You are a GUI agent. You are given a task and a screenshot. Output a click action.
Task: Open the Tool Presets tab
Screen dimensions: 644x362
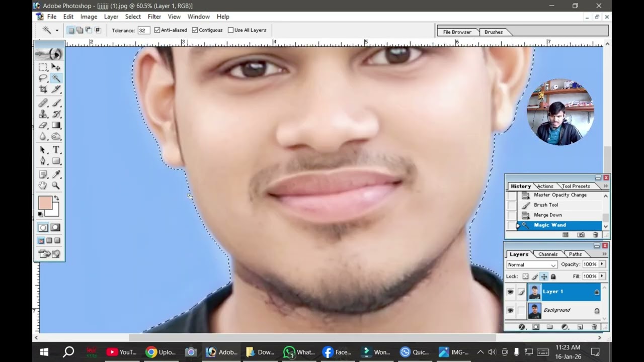[x=576, y=187]
